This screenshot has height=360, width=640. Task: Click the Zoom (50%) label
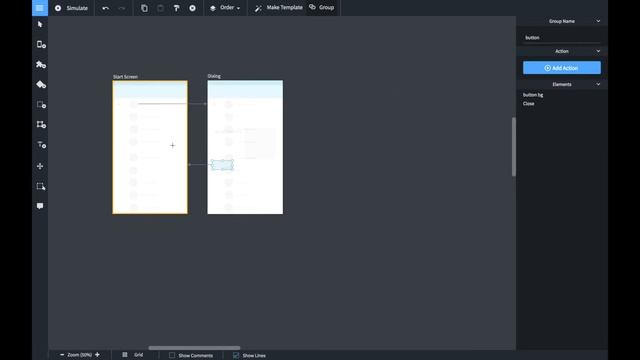point(80,355)
